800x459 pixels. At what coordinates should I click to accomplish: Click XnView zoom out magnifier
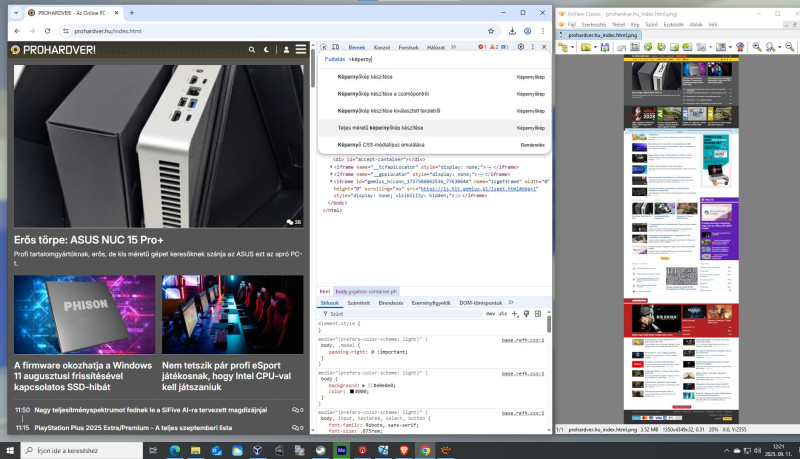point(789,47)
